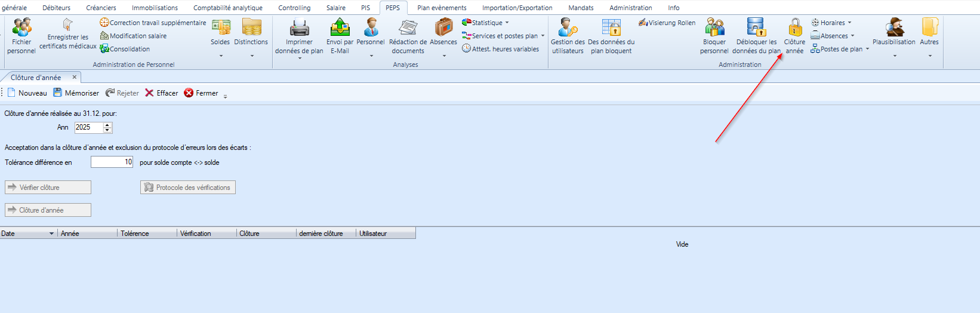Expand the Autres dropdown arrow
Image resolution: width=980 pixels, height=313 pixels.
pos(930,56)
